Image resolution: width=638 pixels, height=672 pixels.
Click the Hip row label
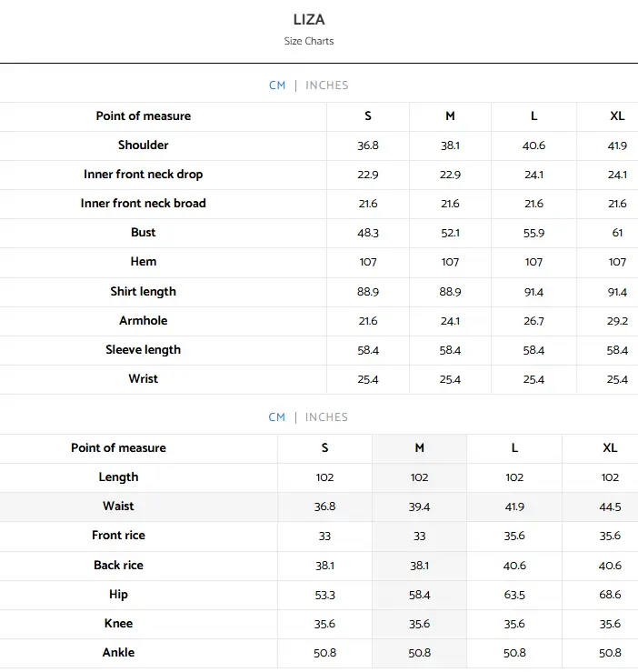click(119, 595)
